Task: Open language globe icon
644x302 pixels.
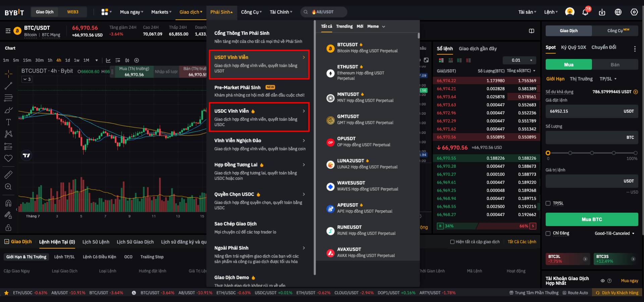Action: pos(618,12)
